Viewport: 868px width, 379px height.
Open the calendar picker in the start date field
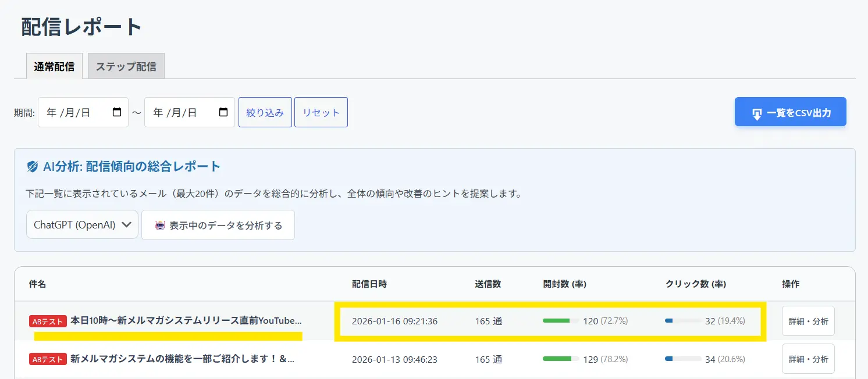click(x=117, y=112)
